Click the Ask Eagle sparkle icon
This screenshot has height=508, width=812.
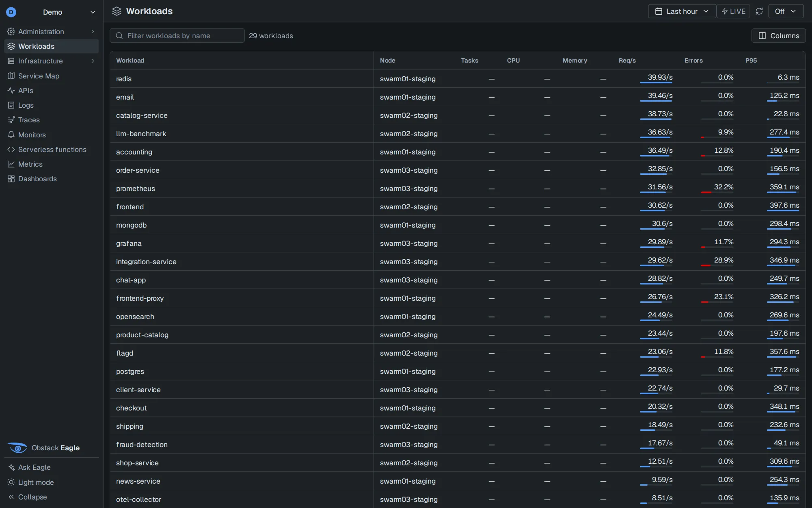[11, 467]
